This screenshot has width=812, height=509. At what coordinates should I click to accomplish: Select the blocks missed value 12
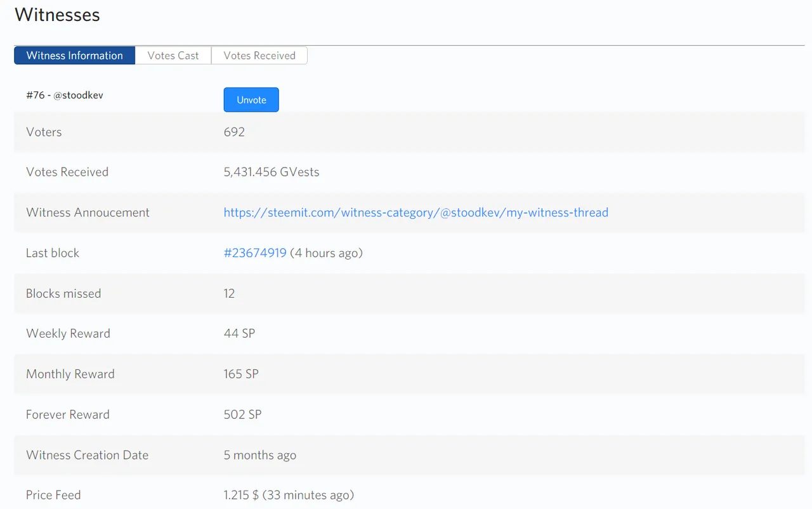point(229,293)
